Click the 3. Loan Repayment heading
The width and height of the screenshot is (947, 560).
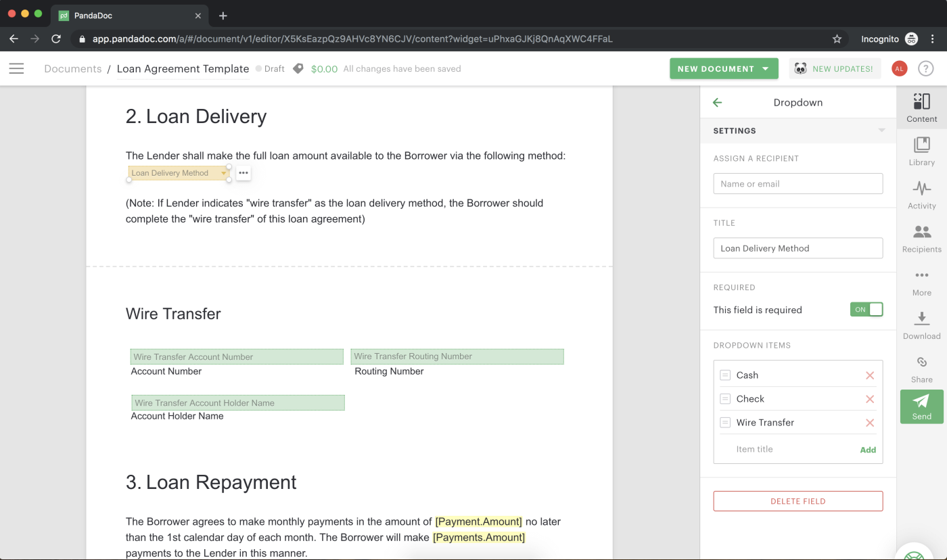coord(211,482)
